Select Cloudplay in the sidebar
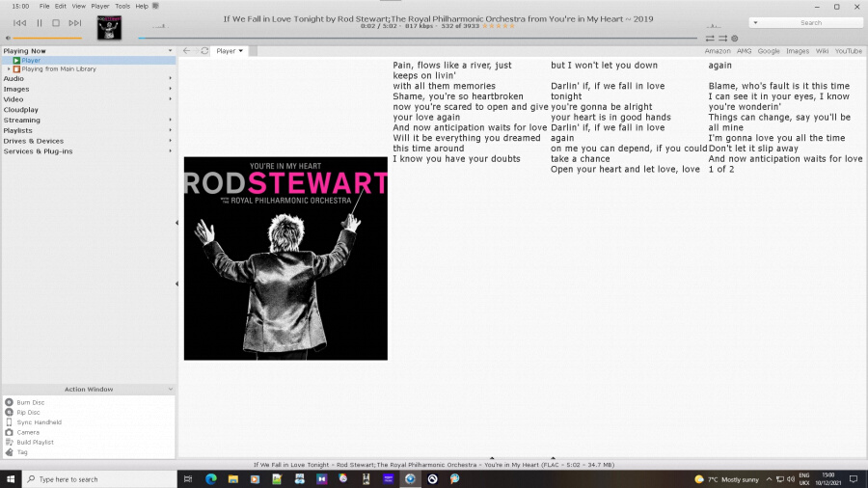Image resolution: width=868 pixels, height=488 pixels. [x=21, y=110]
